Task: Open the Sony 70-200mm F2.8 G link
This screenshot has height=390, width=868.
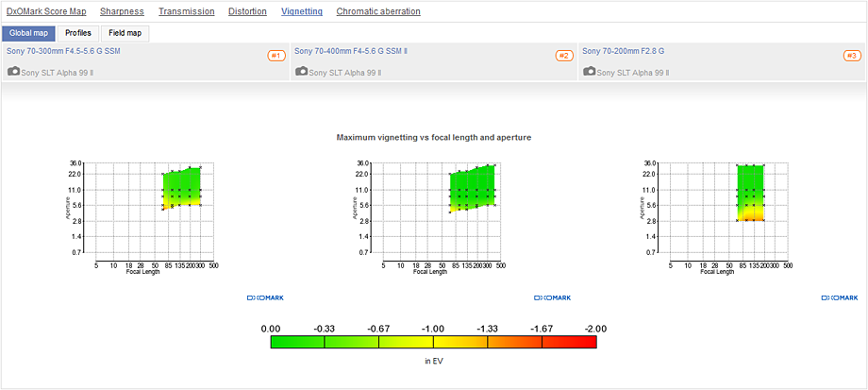Action: (624, 51)
